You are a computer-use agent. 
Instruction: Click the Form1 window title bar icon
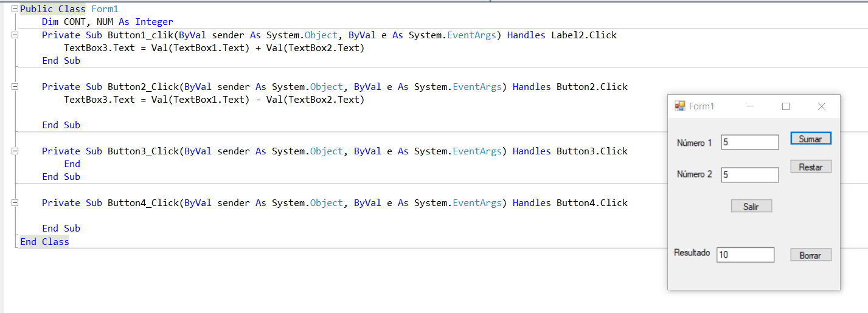pyautogui.click(x=680, y=106)
